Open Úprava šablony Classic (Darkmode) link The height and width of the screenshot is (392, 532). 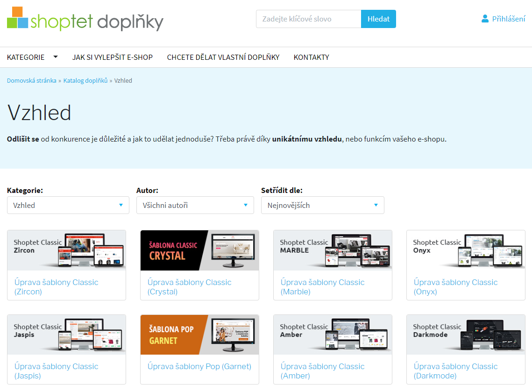[x=456, y=371]
